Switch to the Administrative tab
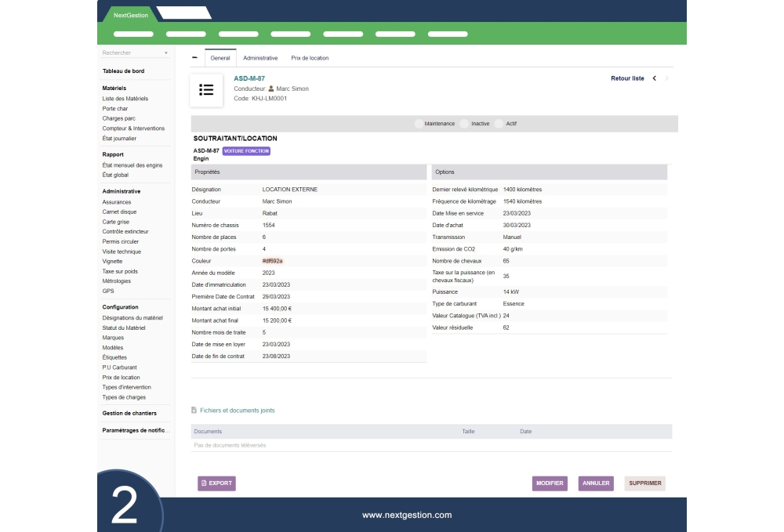Screen dimensions: 784x532 coord(260,58)
